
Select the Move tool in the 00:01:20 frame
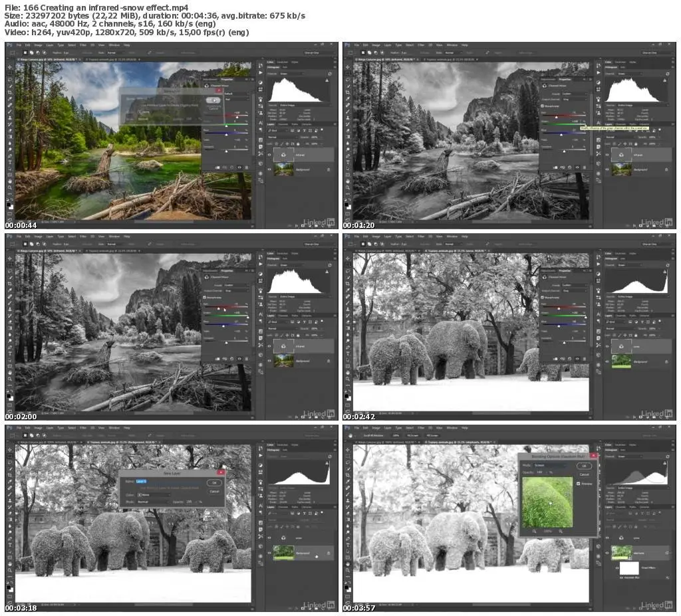click(x=347, y=67)
